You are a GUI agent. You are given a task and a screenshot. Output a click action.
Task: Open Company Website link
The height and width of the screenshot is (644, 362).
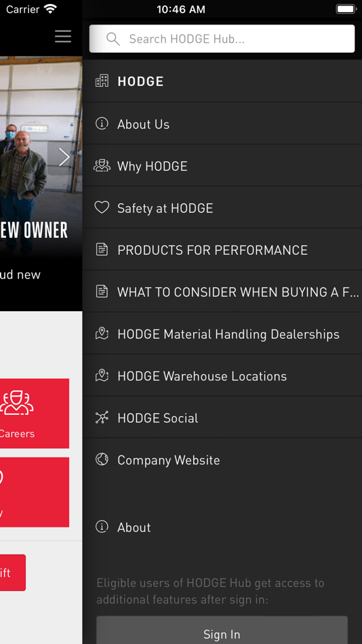coord(222,460)
